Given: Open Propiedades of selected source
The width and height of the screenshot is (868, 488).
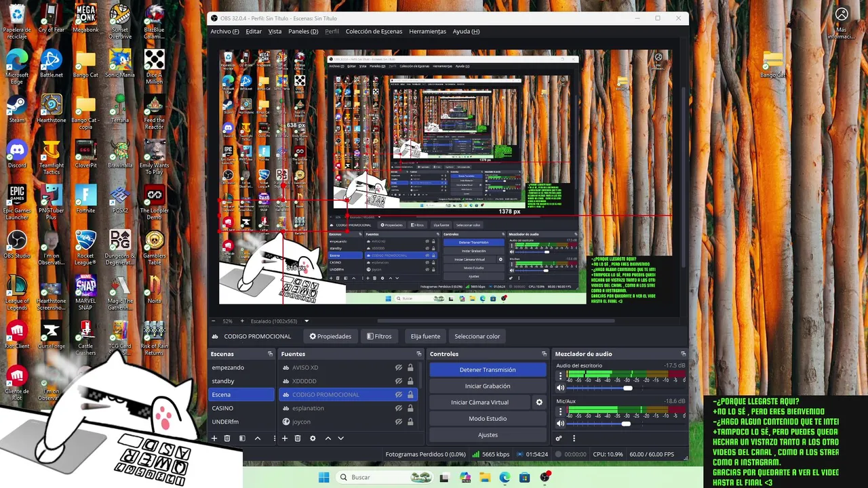Looking at the screenshot, I should 330,336.
